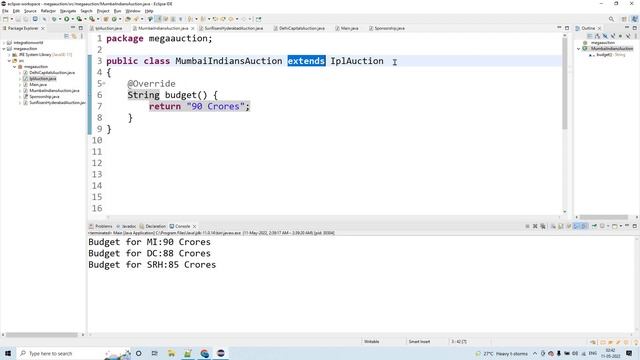This screenshot has width=640, height=360.
Task: Open the Window menu
Action: (x=132, y=11)
